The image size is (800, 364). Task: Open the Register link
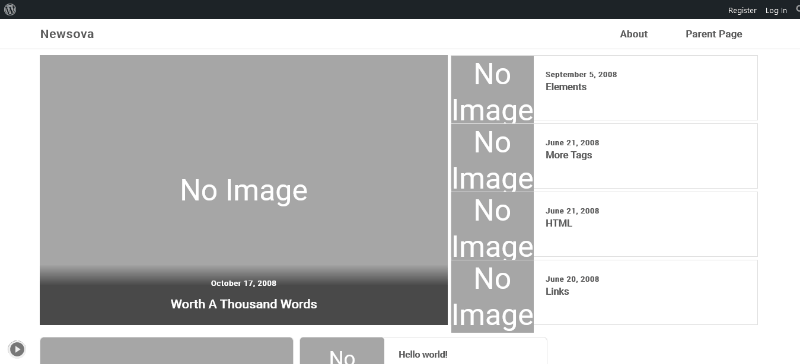coord(742,10)
